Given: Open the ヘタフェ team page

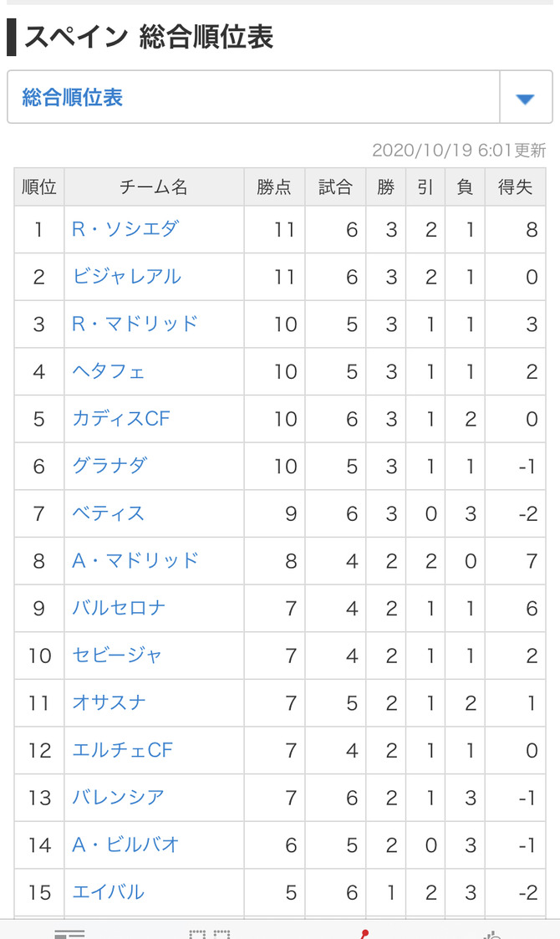Looking at the screenshot, I should [x=109, y=370].
